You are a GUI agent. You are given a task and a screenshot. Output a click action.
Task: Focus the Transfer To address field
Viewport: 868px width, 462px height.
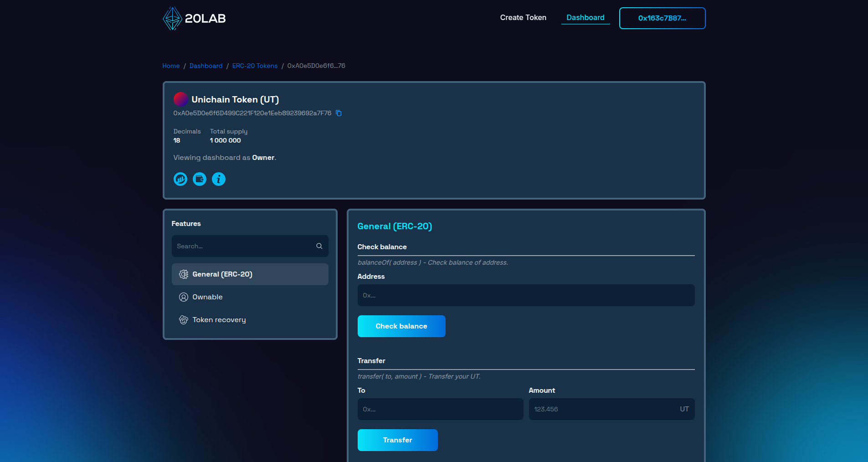[440, 409]
